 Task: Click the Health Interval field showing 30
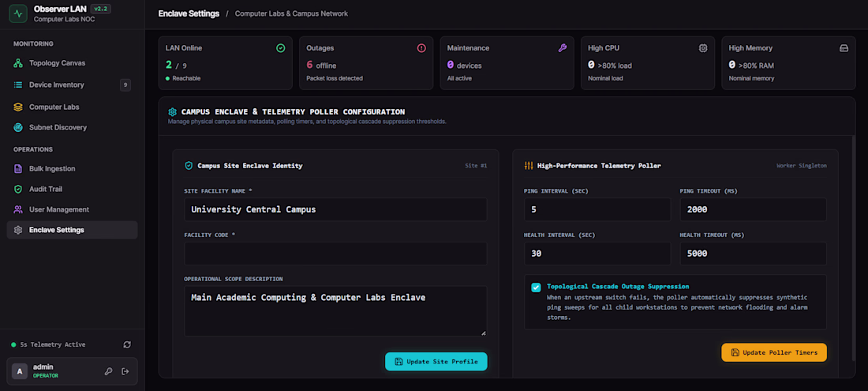pyautogui.click(x=597, y=254)
